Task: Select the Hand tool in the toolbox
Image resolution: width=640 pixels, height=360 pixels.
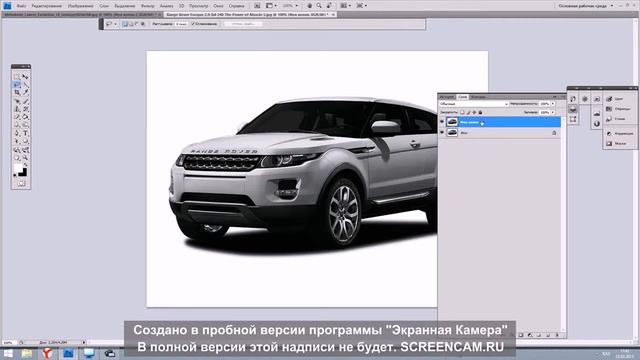Action: point(17,158)
